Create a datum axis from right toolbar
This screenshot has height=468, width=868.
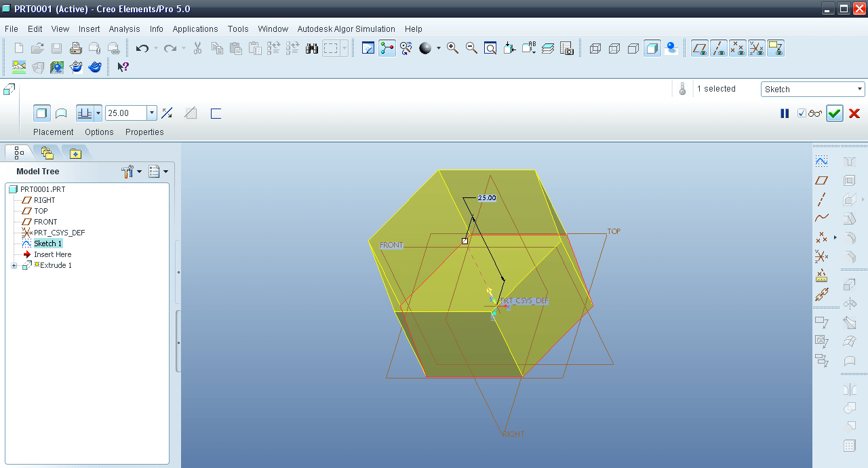821,199
